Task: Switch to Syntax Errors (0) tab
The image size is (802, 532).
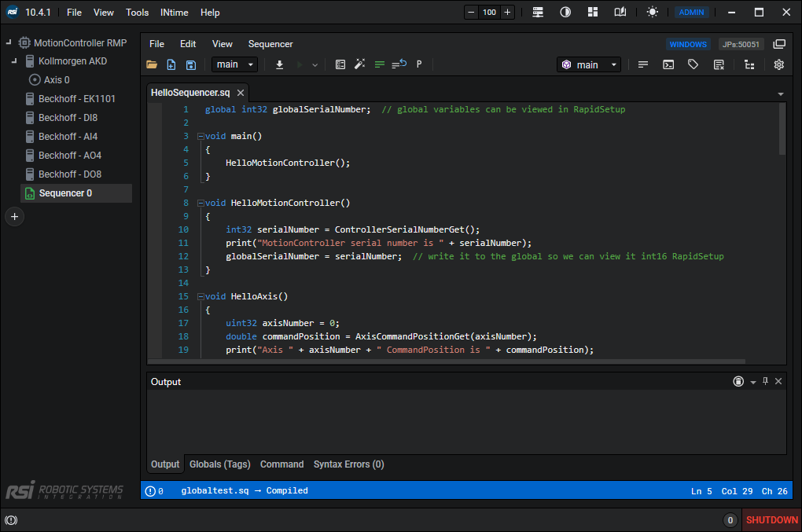Action: 349,464
